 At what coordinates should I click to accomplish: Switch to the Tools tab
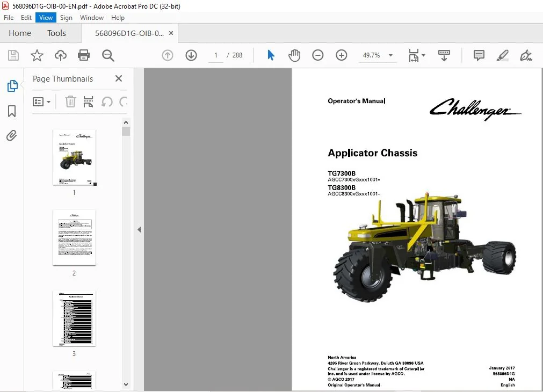pos(56,33)
